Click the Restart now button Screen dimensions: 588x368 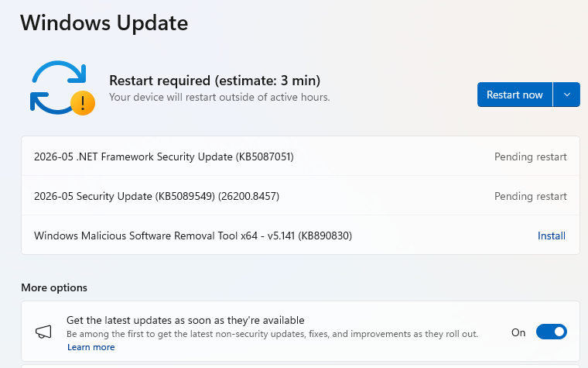[x=514, y=95]
